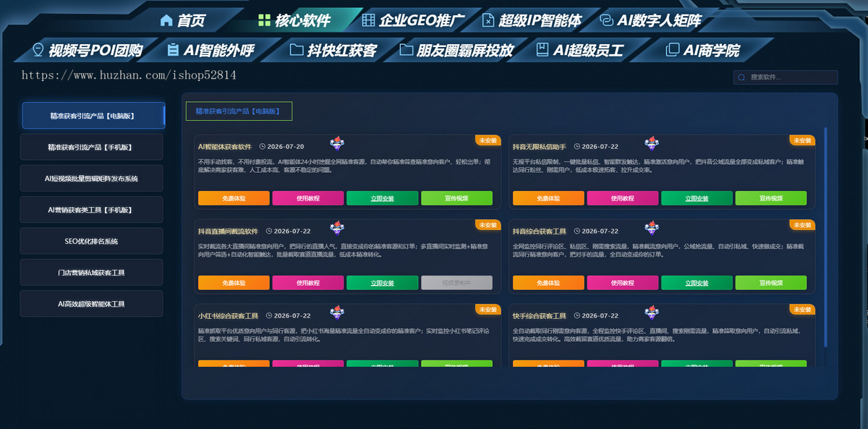Click the clock icon on the 抖音综合获客工具 card
The image size is (868, 429).
(576, 232)
